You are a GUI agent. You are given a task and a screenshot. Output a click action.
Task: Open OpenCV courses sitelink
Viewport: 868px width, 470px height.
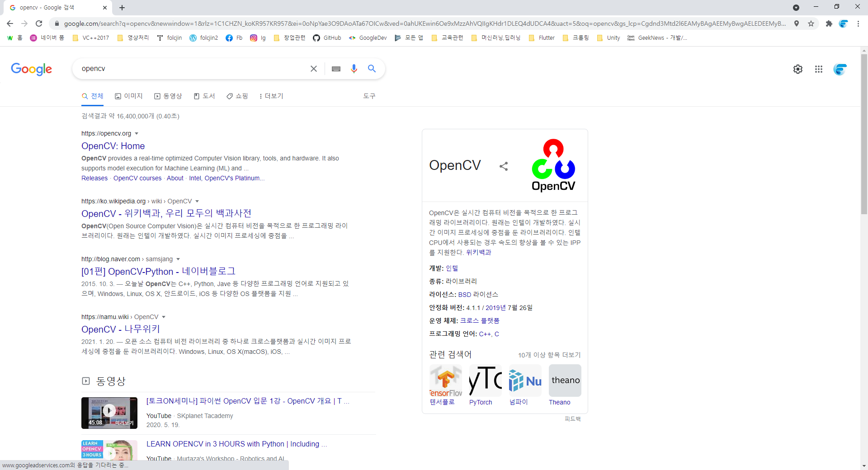click(137, 179)
